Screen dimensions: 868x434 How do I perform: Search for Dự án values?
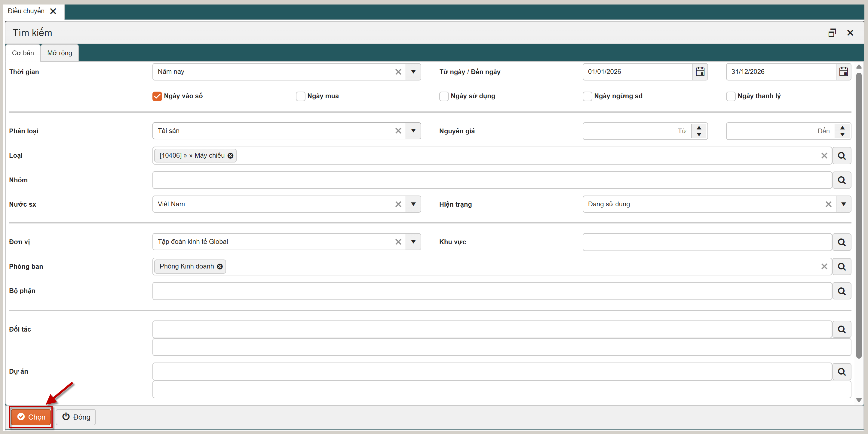(x=842, y=371)
